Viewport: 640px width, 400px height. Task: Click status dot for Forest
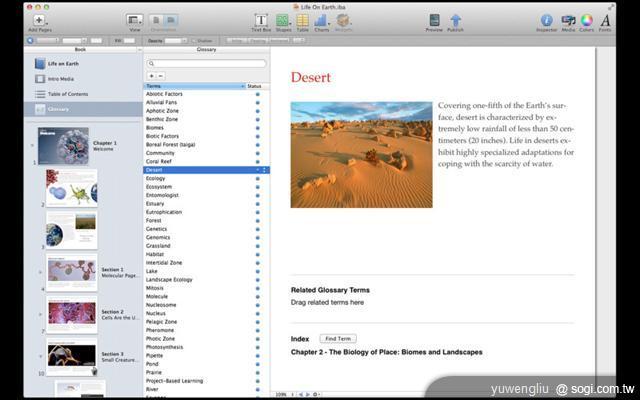(258, 220)
